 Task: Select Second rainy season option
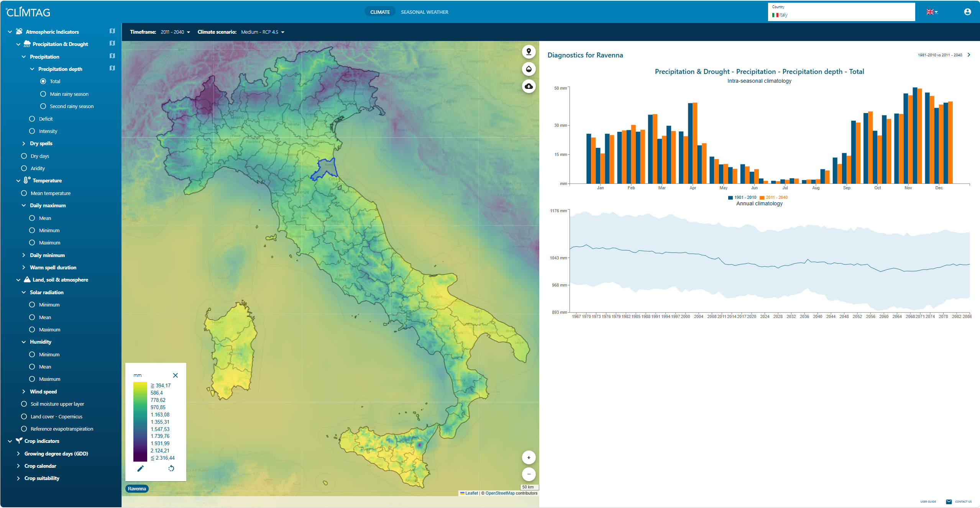[43, 106]
